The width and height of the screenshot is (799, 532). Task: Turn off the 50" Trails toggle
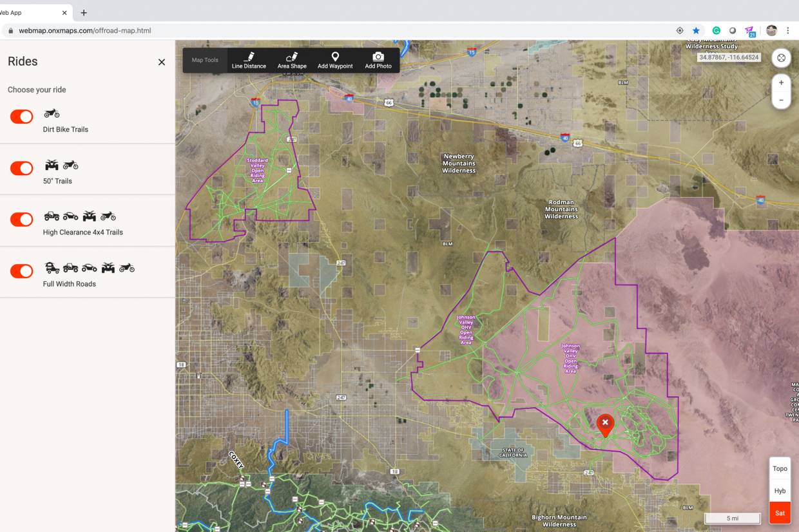pos(21,168)
